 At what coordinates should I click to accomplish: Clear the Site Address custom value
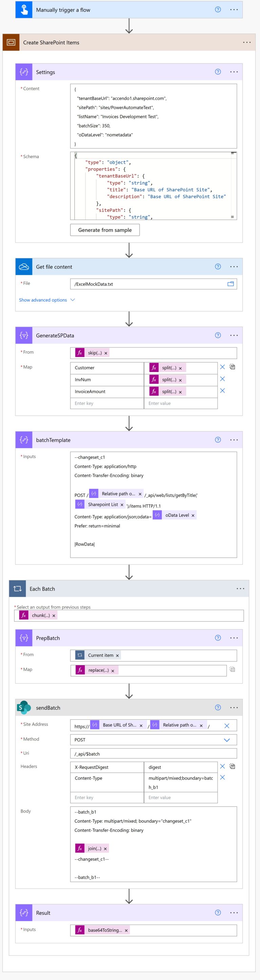[227, 726]
